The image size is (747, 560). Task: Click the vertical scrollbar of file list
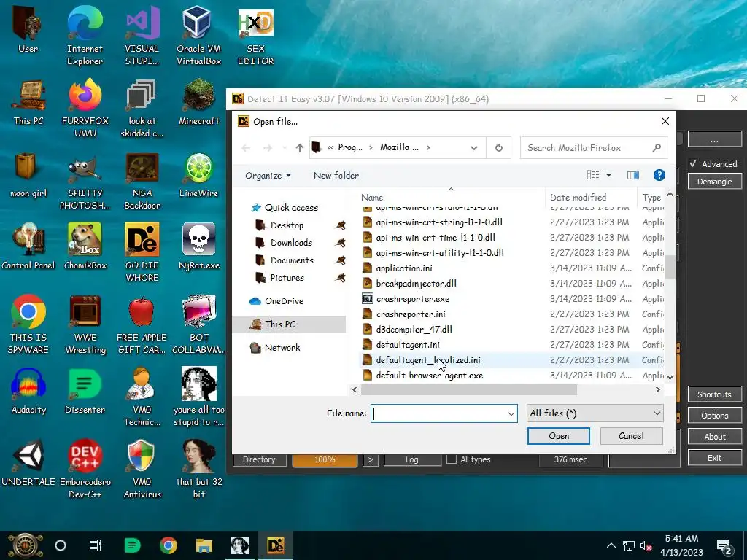670,265
